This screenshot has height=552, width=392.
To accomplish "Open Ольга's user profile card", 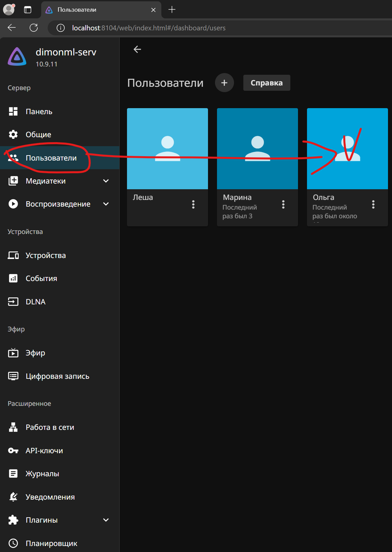I will (347, 149).
